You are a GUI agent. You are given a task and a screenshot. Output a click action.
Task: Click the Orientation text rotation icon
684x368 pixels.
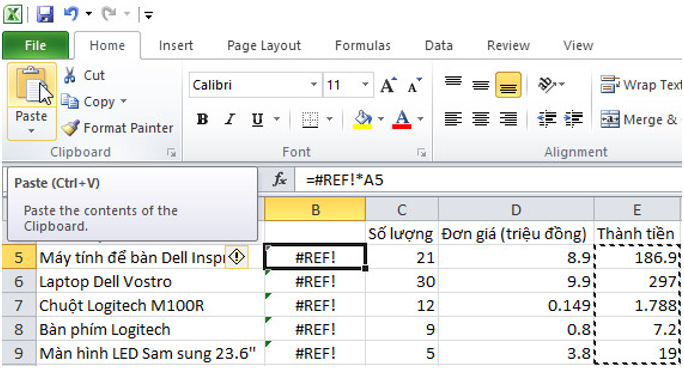coord(548,84)
